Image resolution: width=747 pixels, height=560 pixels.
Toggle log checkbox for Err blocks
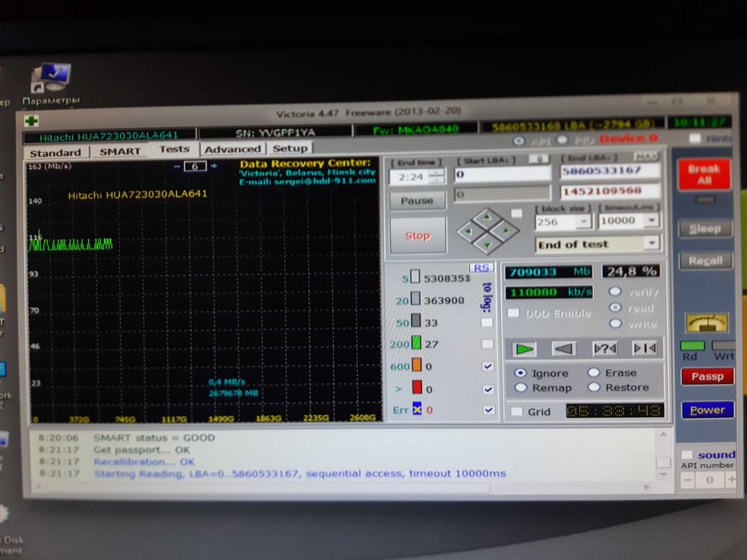(x=488, y=410)
